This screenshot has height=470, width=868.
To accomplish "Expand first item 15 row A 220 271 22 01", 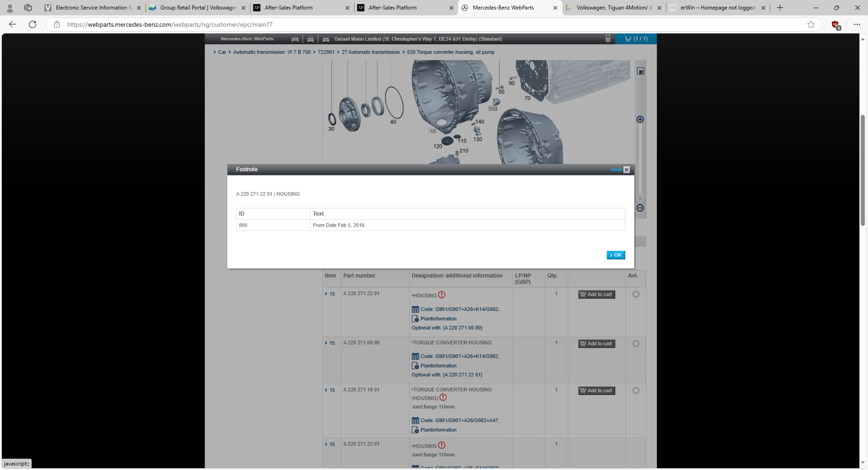I will coord(329,294).
